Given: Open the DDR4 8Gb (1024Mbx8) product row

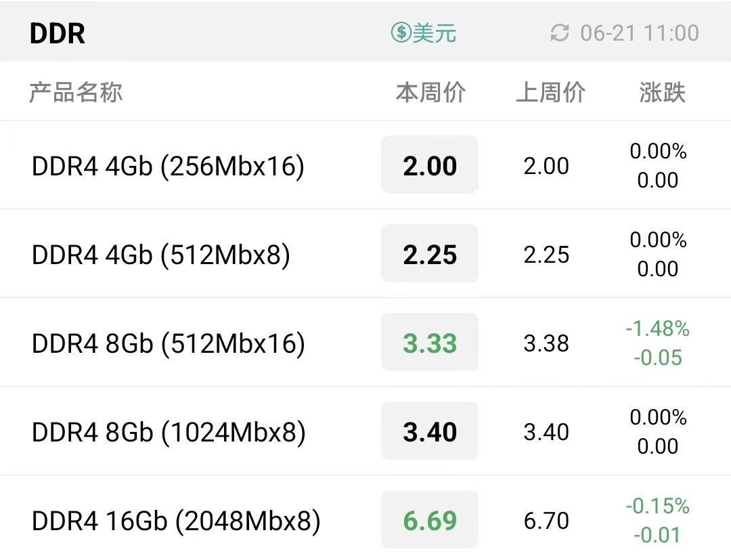Looking at the screenshot, I should [x=365, y=431].
